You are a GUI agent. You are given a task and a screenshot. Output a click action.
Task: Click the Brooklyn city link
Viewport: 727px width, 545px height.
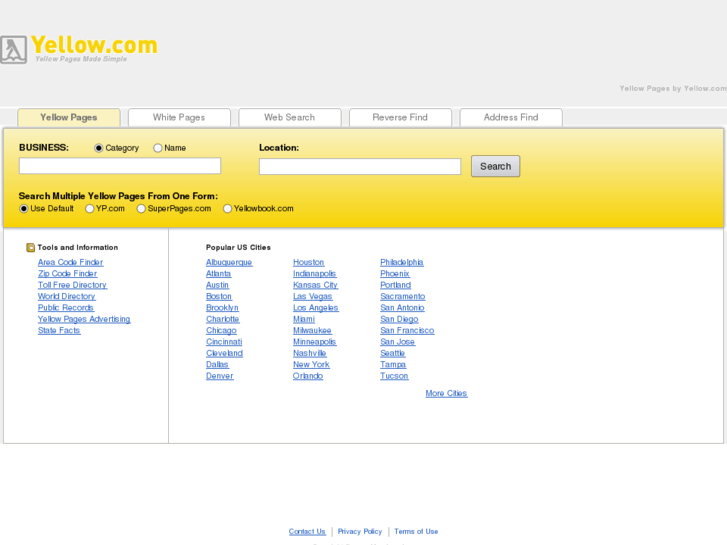223,308
